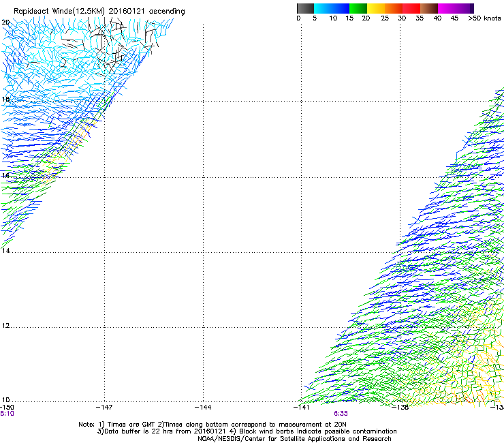Viewport: 504px width, 443px height.
Task: Click the cyan-to-blue 5-15 knots legend segment
Action: [x=332, y=8]
